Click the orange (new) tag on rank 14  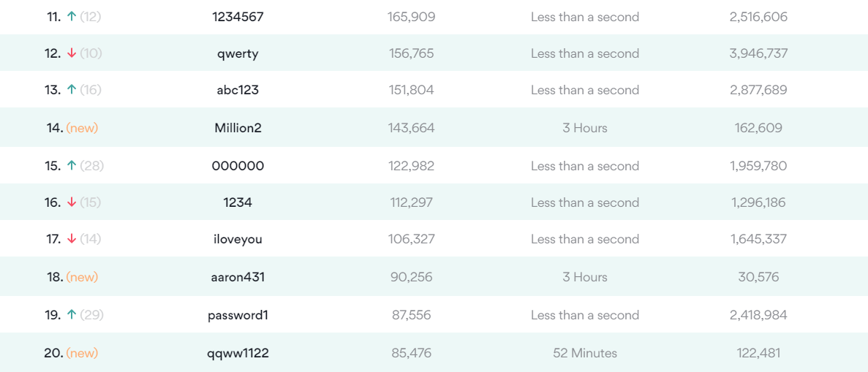point(82,128)
